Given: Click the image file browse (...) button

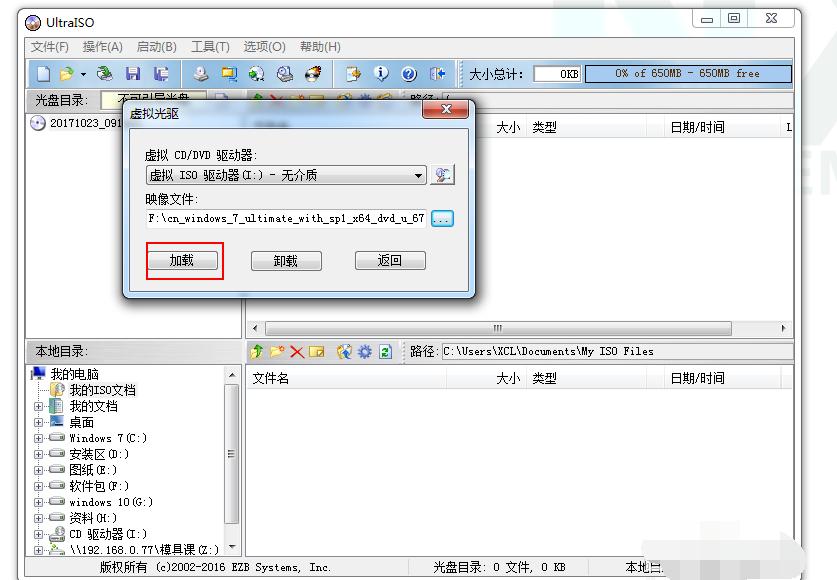Looking at the screenshot, I should click(x=442, y=218).
